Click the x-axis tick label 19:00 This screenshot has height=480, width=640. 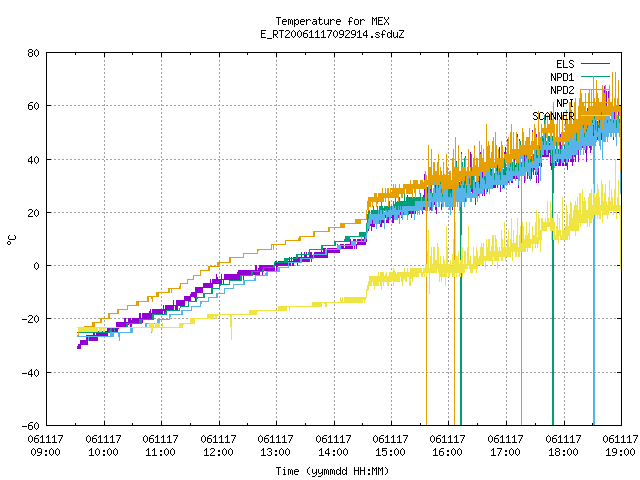pyautogui.click(x=620, y=452)
